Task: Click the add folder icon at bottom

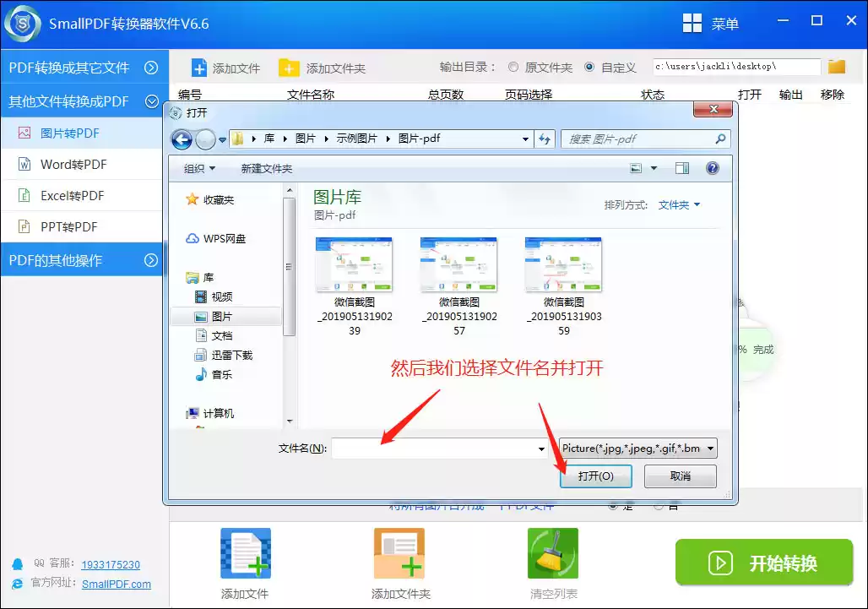Action: (399, 553)
